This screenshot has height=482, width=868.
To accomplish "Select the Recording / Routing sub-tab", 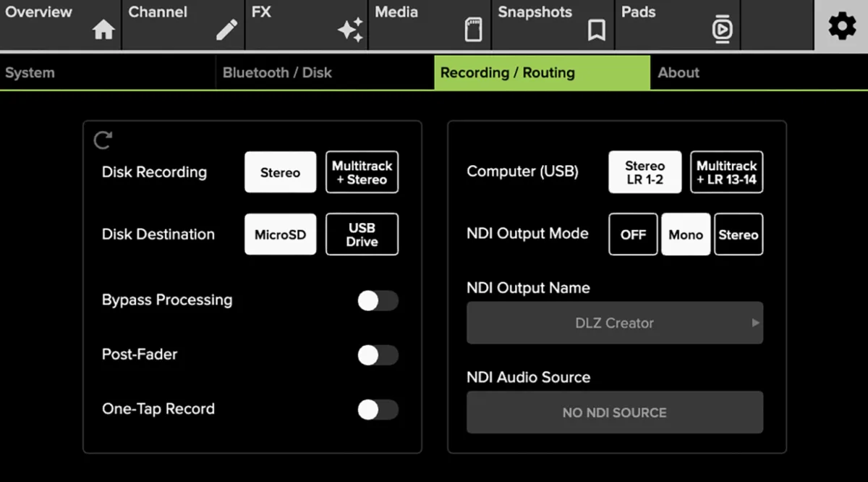I will pos(542,73).
